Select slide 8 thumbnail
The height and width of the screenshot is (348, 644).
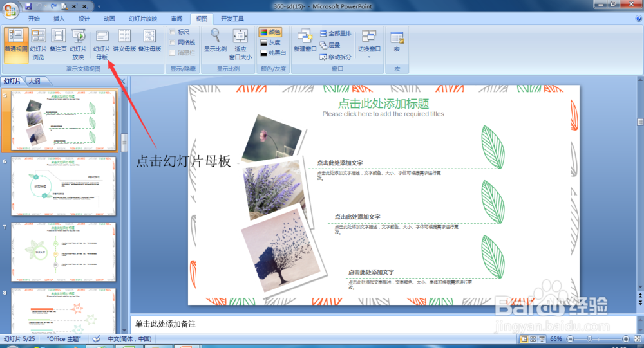coord(64,311)
